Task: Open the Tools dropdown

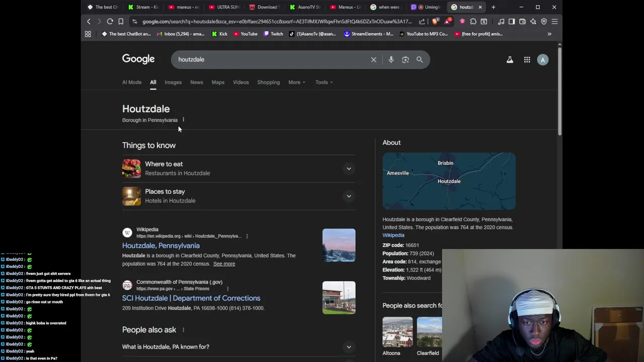Action: 324,82
